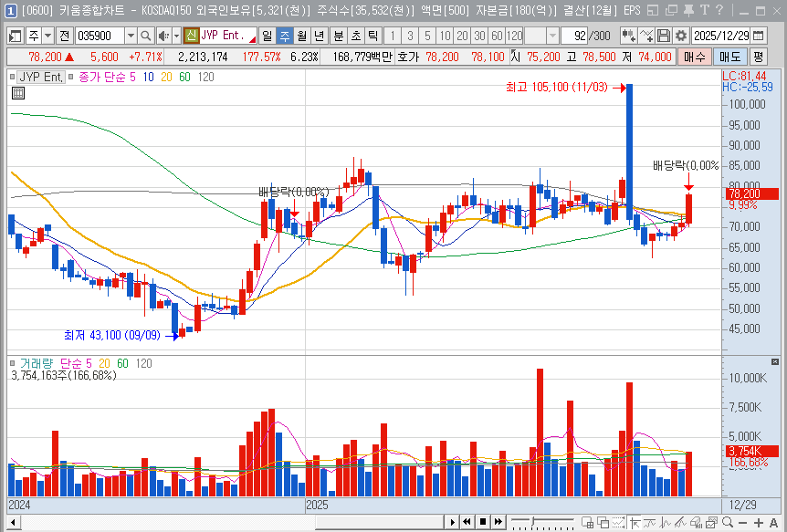Image resolution: width=787 pixels, height=532 pixels.
Task: Open help question mark icon
Action: coord(719,10)
